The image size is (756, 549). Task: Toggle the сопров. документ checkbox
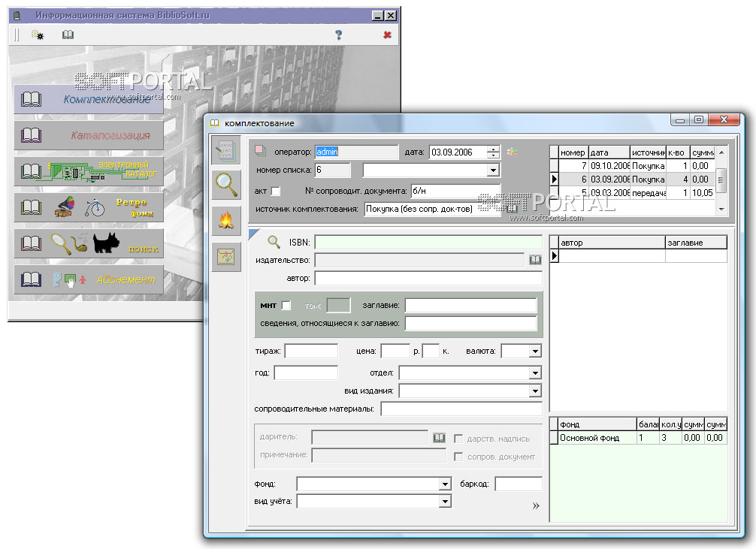458,457
